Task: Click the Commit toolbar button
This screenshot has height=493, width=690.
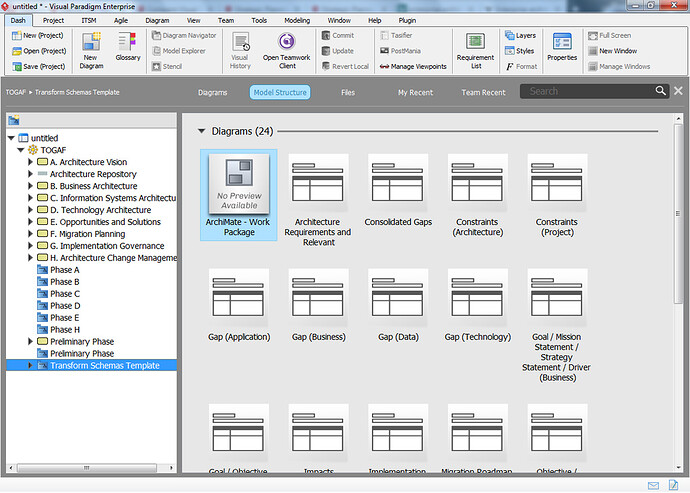Action: [338, 36]
